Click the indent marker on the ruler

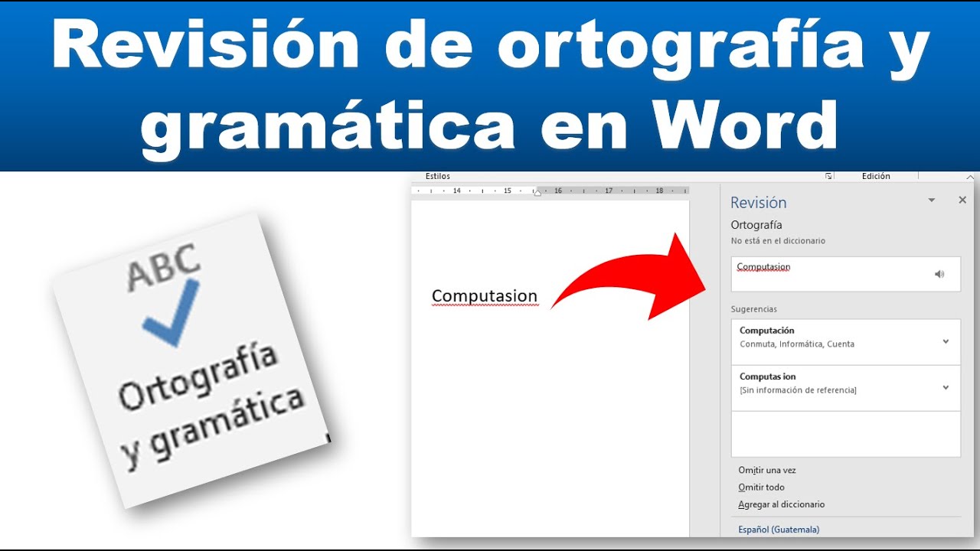tap(537, 191)
